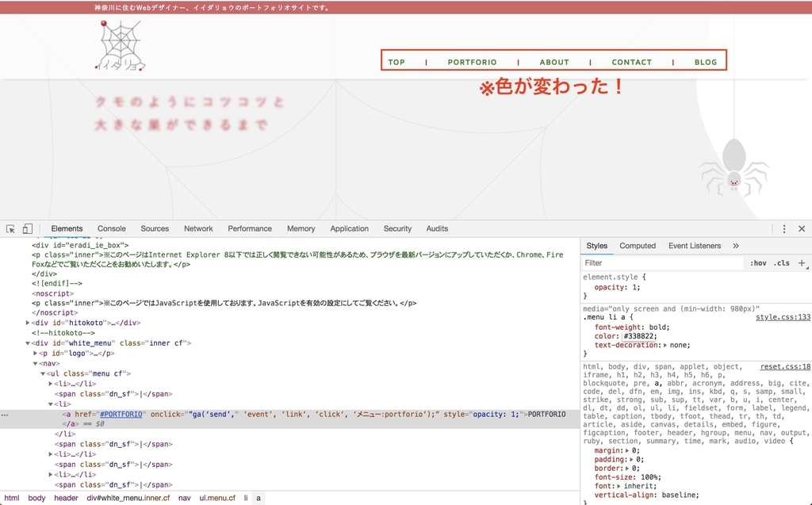
Task: Expand the p#logo node
Action: [35, 354]
